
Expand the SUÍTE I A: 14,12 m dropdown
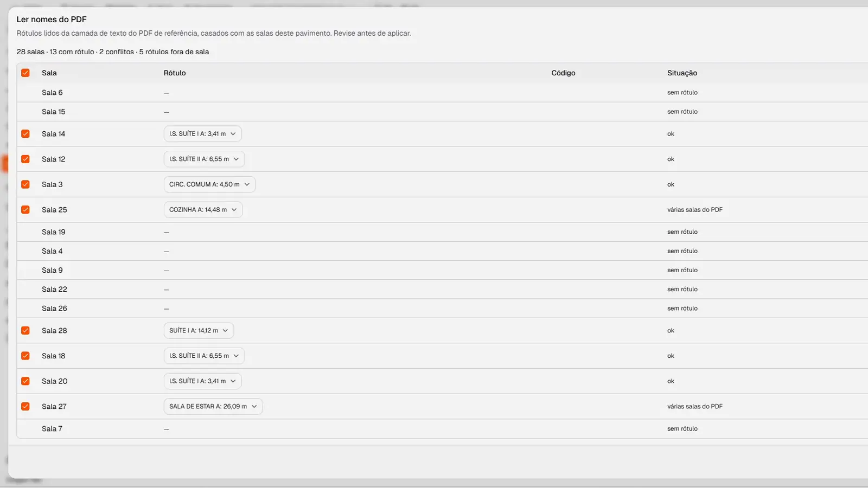(199, 330)
